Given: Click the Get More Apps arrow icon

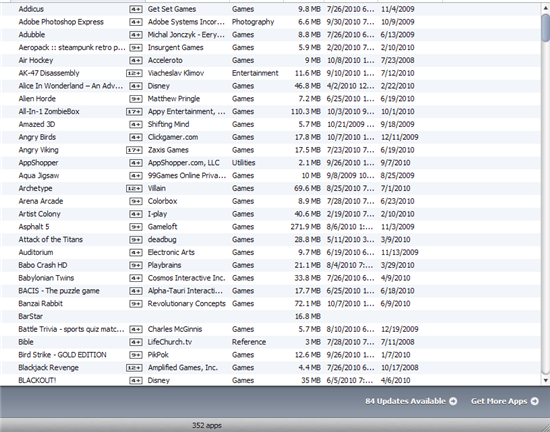Looking at the screenshot, I should pos(535,401).
